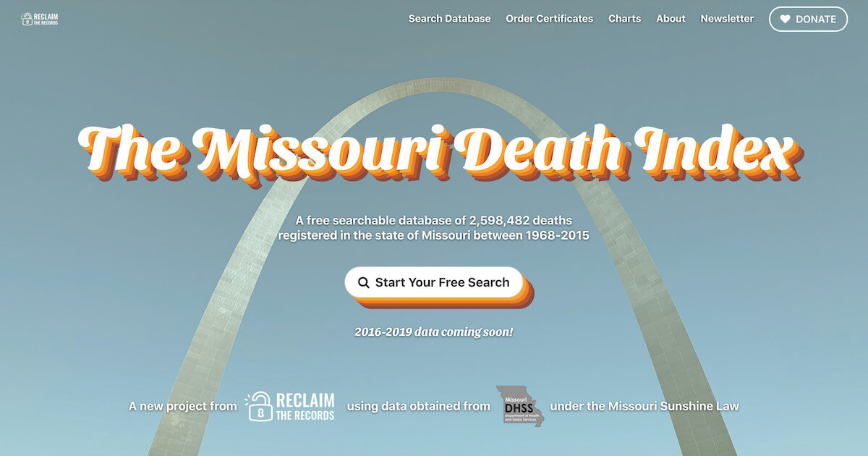Go to the Charts section

tap(624, 19)
